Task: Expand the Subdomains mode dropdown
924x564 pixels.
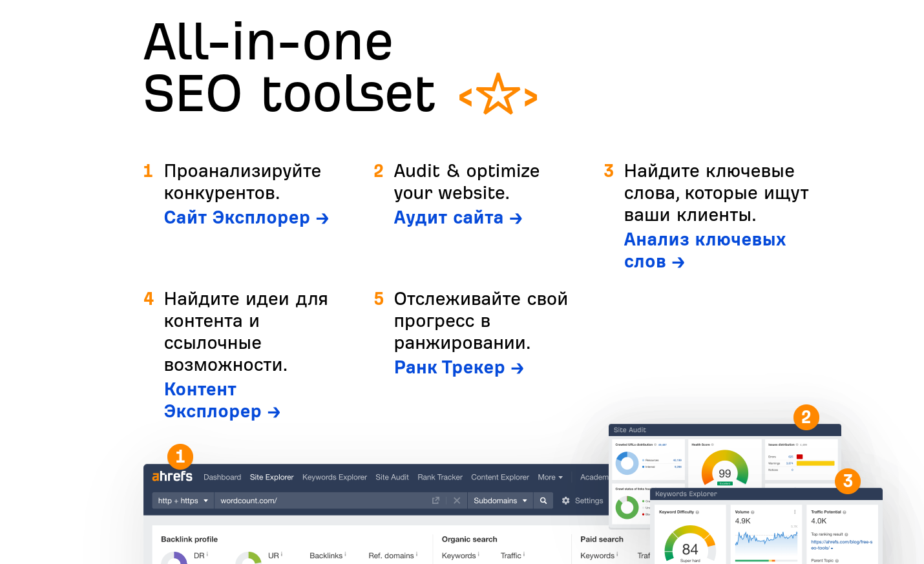Action: pos(500,501)
